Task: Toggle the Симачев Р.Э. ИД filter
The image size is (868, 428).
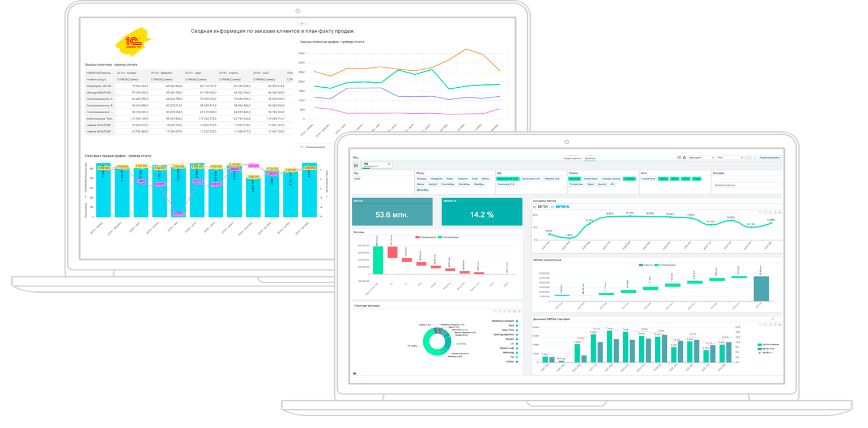Action: click(x=506, y=185)
